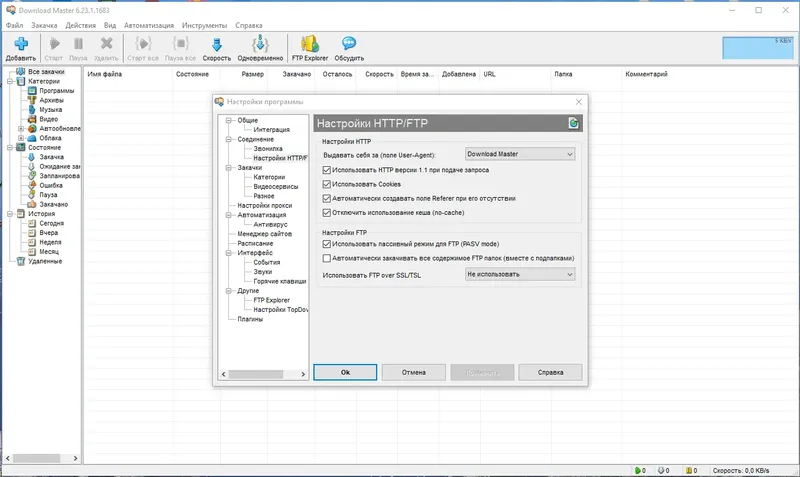Open the FTP over SSL/TSL dropdown
The width and height of the screenshot is (800, 477).
click(520, 274)
